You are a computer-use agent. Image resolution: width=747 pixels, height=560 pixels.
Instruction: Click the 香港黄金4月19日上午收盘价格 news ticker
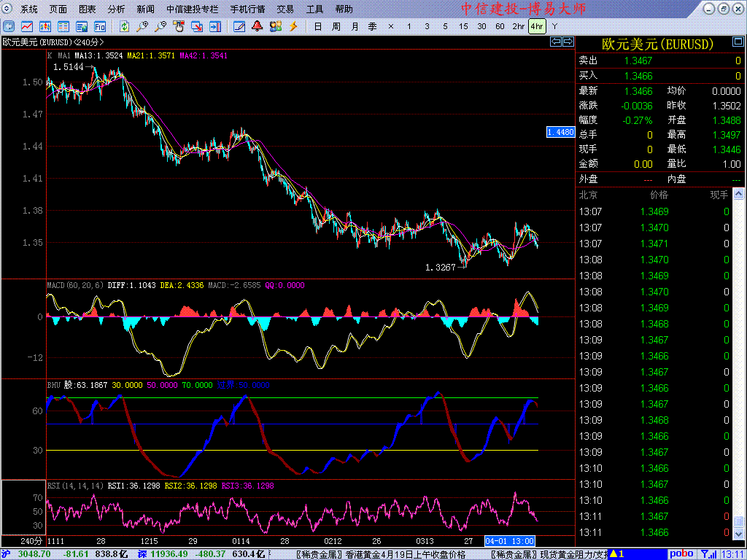[405, 554]
